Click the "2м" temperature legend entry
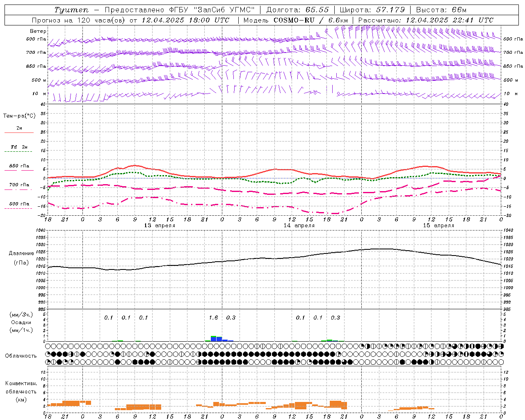 (x=19, y=128)
